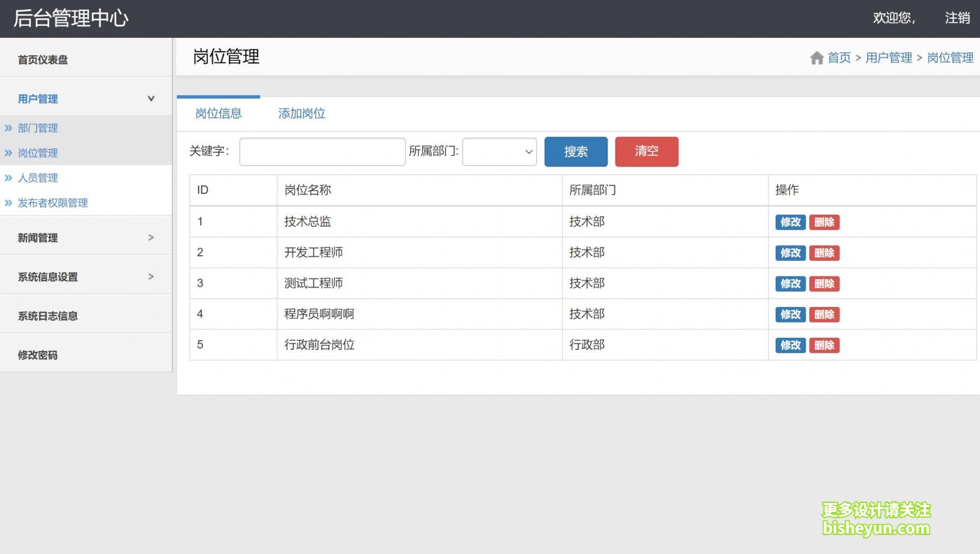Expand the 系统信息设置 sidebar section

click(150, 277)
